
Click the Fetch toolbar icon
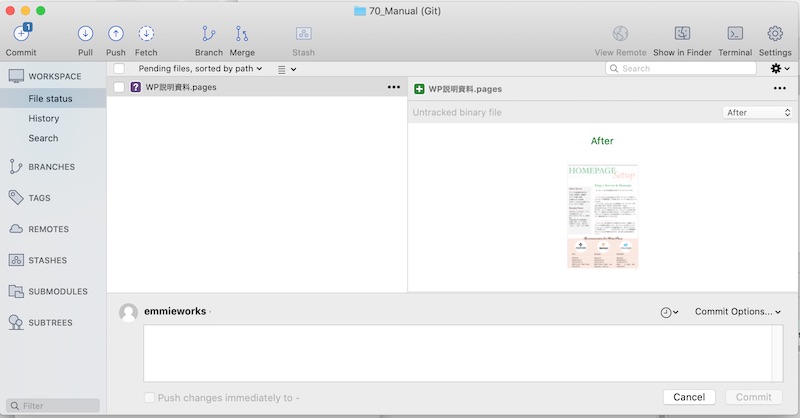click(x=146, y=34)
